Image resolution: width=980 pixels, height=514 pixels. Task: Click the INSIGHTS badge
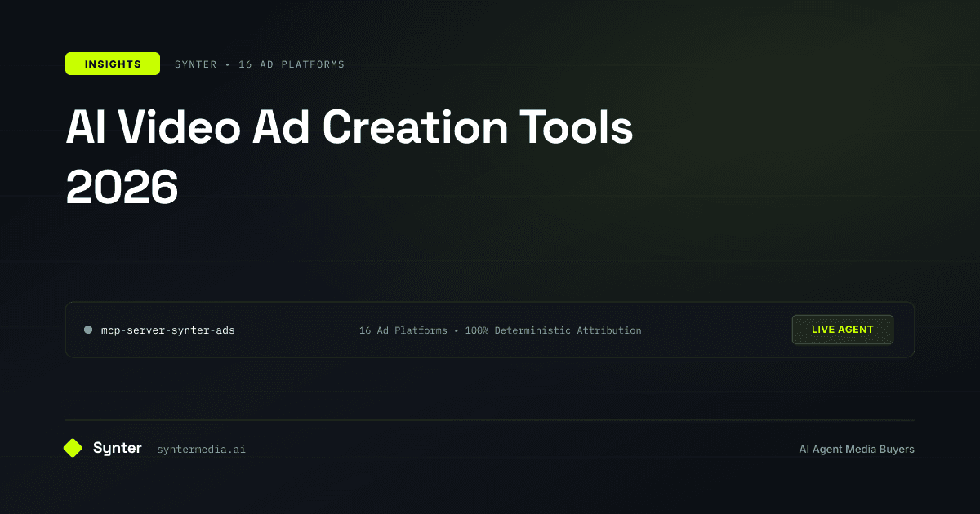[x=113, y=64]
